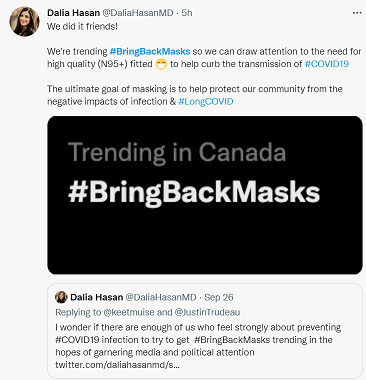The height and width of the screenshot is (380, 366).
Task: Click the Dalia Hasan display name
Action: click(73, 13)
